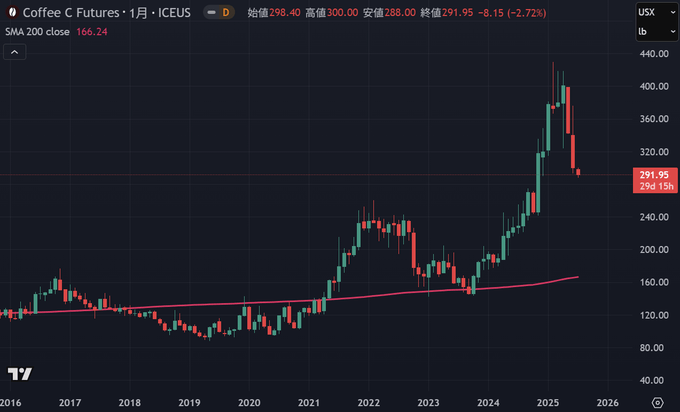This screenshot has height=412, width=680.
Task: Click the 29d 15h countdown label
Action: tap(651, 187)
